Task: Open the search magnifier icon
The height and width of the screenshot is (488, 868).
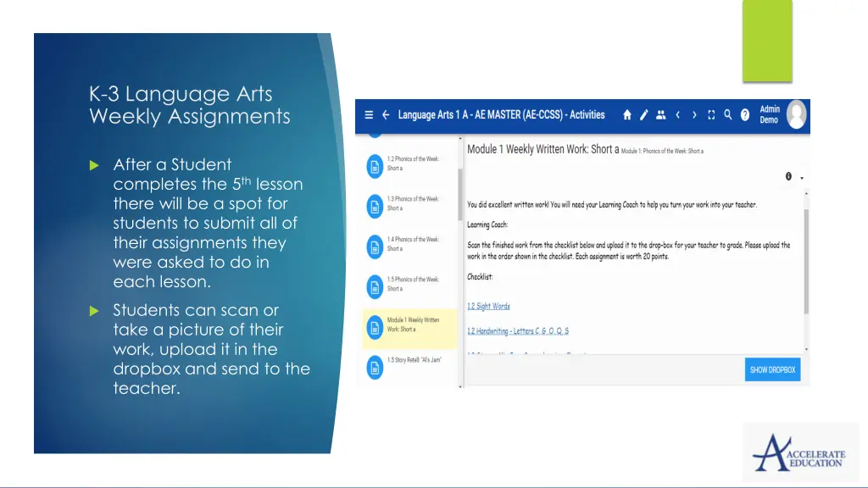Action: click(x=728, y=115)
